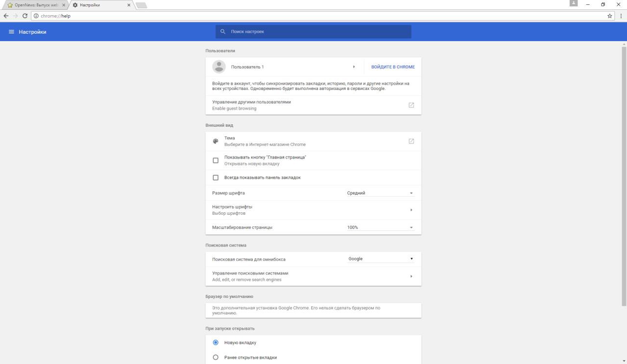This screenshot has width=627, height=364.
Task: Go back with the browser back arrow
Action: (6, 16)
